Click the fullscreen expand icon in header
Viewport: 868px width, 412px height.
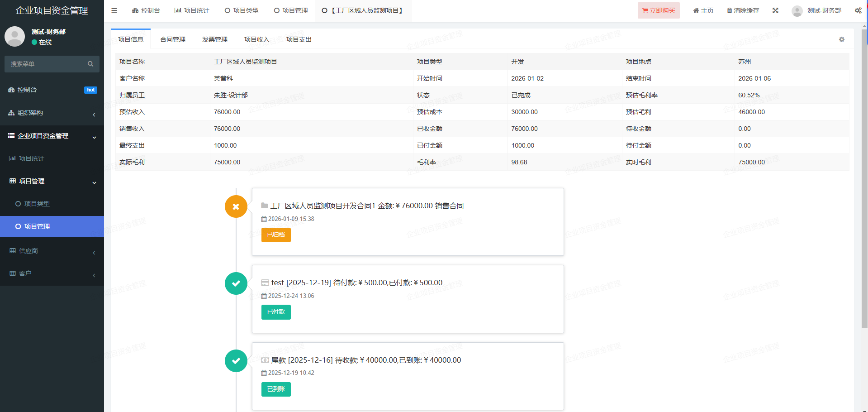775,10
